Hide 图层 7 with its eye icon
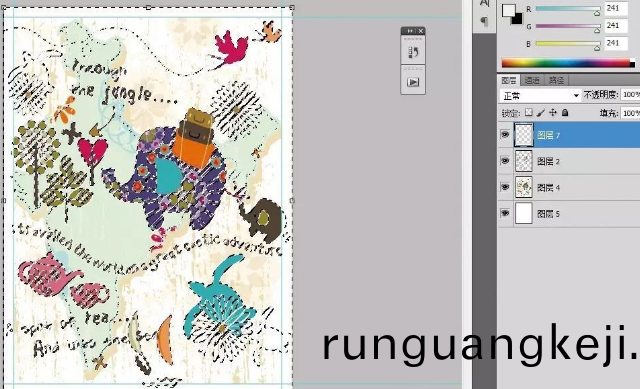The height and width of the screenshot is (389, 640). click(x=505, y=134)
